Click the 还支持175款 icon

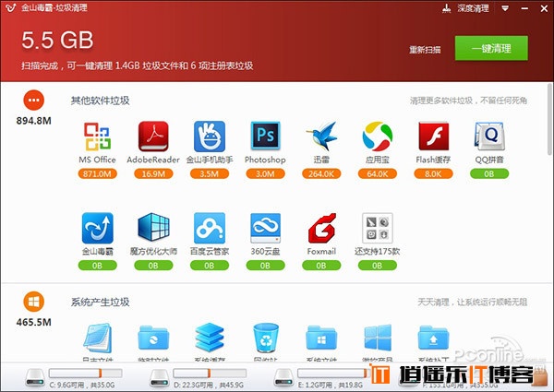377,228
